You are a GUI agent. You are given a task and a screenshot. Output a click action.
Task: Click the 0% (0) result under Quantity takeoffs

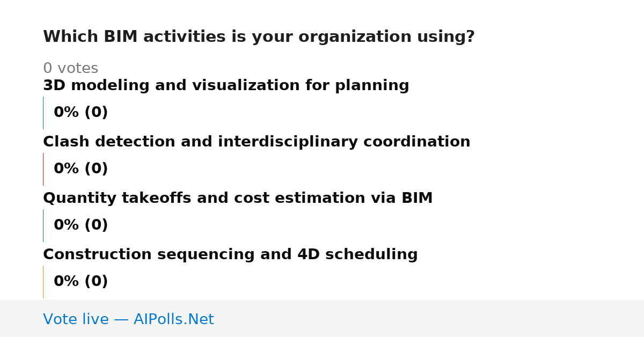[x=80, y=225]
